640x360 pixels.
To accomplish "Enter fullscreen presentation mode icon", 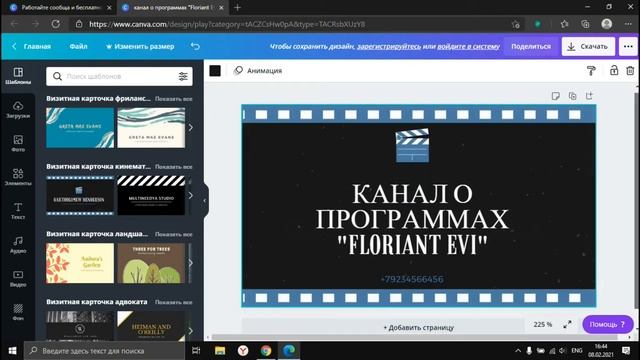I will [567, 324].
